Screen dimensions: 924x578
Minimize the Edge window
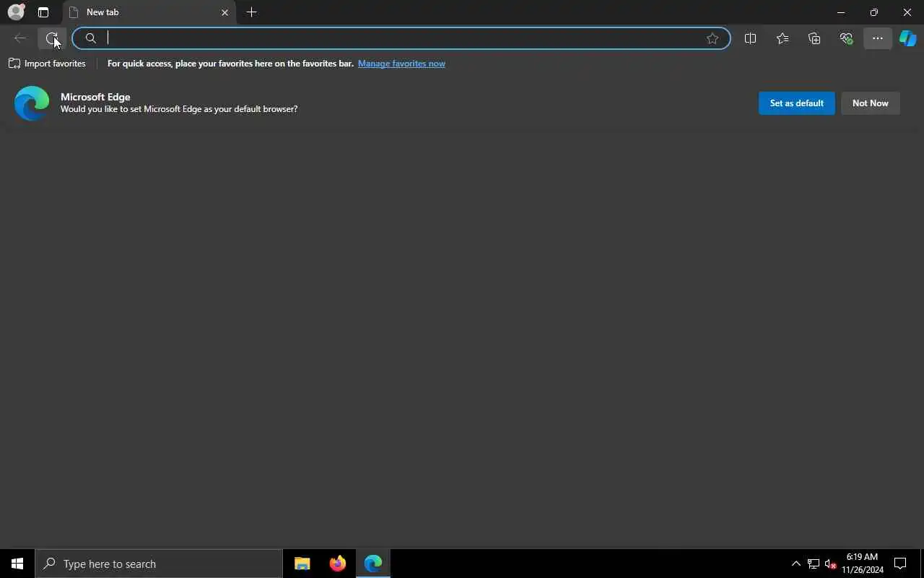pyautogui.click(x=841, y=12)
